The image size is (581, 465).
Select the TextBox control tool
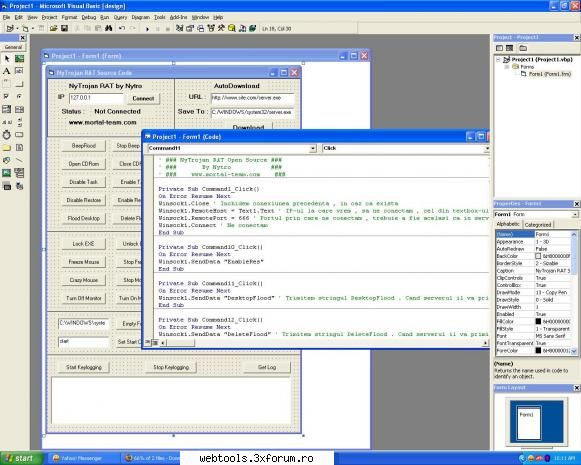point(19,71)
